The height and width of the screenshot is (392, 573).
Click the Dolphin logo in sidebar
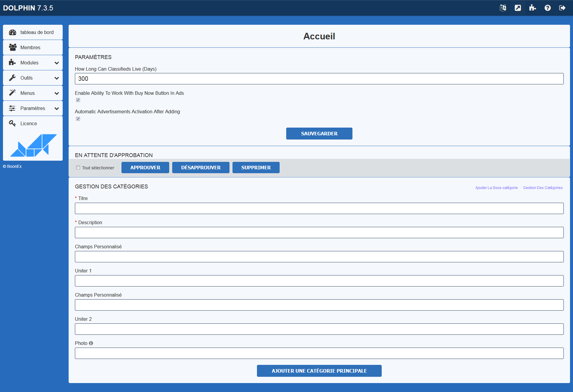click(x=33, y=145)
